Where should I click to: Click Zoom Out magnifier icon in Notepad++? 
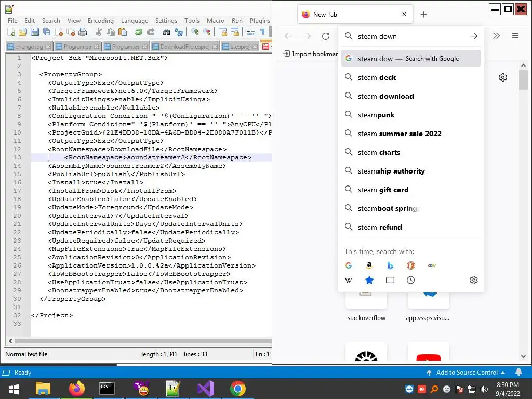pos(206,32)
